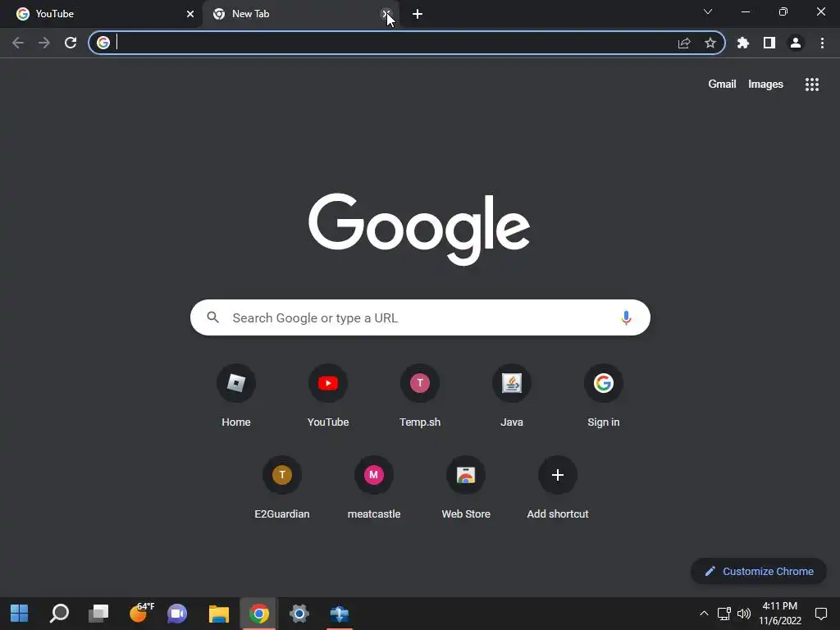The width and height of the screenshot is (840, 630).
Task: Open the Sign in shortcut
Action: (603, 396)
